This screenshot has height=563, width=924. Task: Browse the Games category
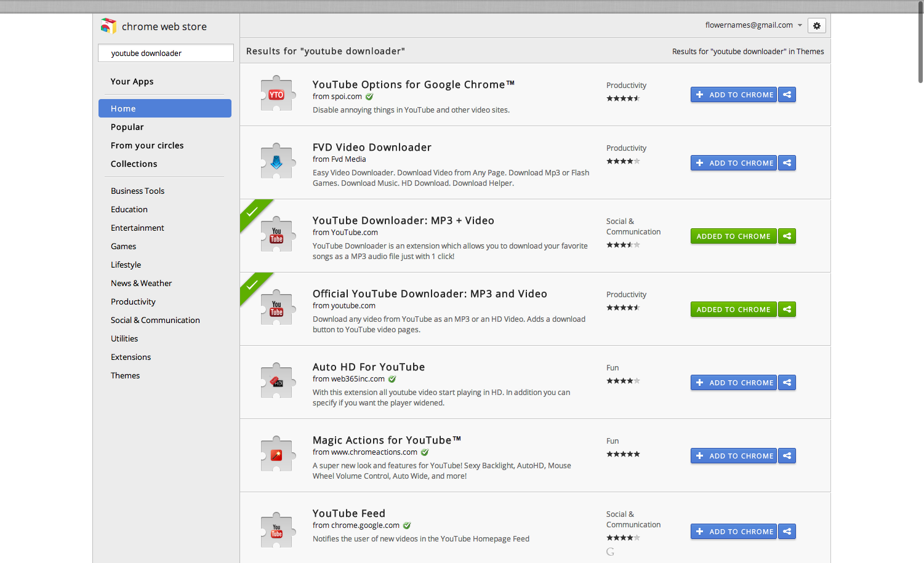coord(124,246)
